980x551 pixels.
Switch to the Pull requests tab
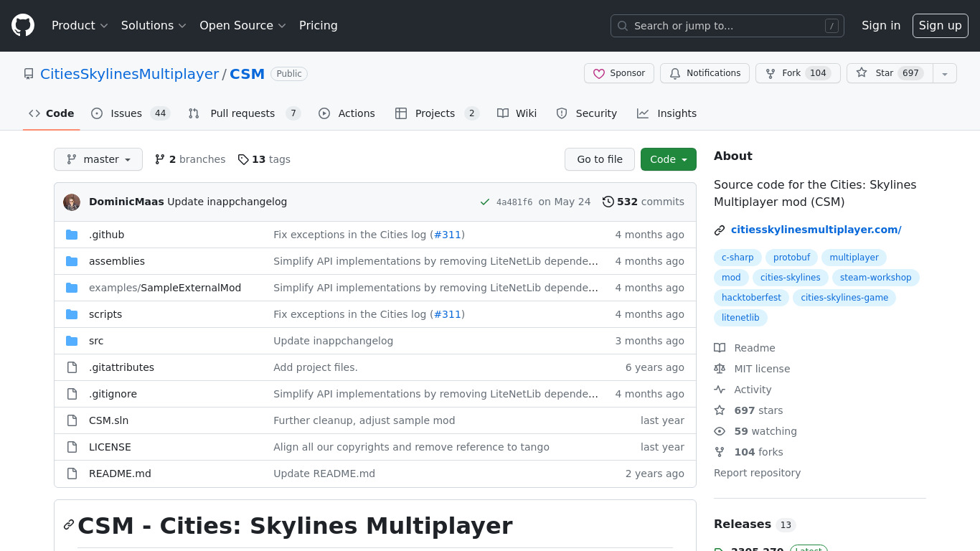244,113
